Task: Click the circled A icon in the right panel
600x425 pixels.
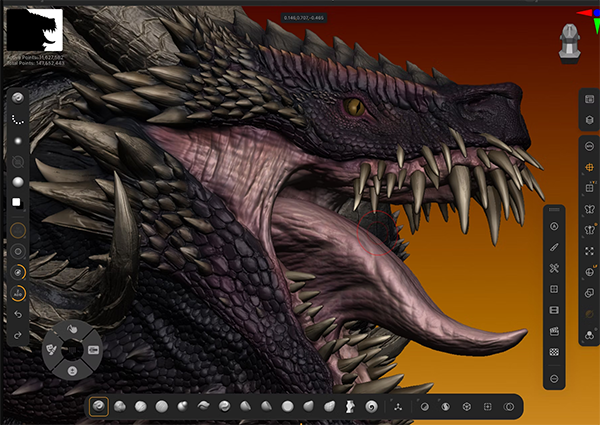Action: tap(554, 226)
